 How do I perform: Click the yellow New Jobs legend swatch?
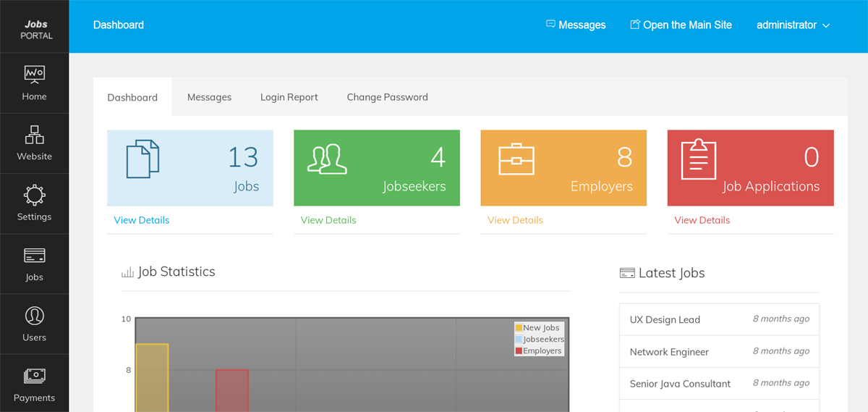click(x=519, y=328)
